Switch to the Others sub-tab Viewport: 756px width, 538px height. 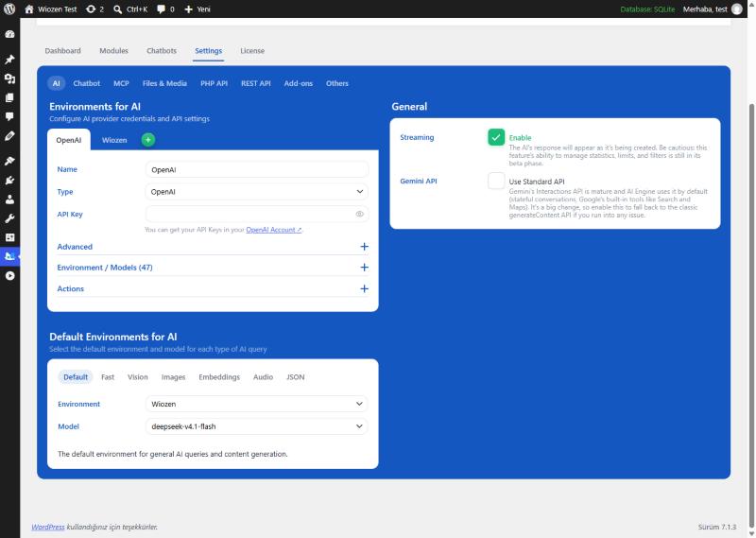pyautogui.click(x=337, y=83)
